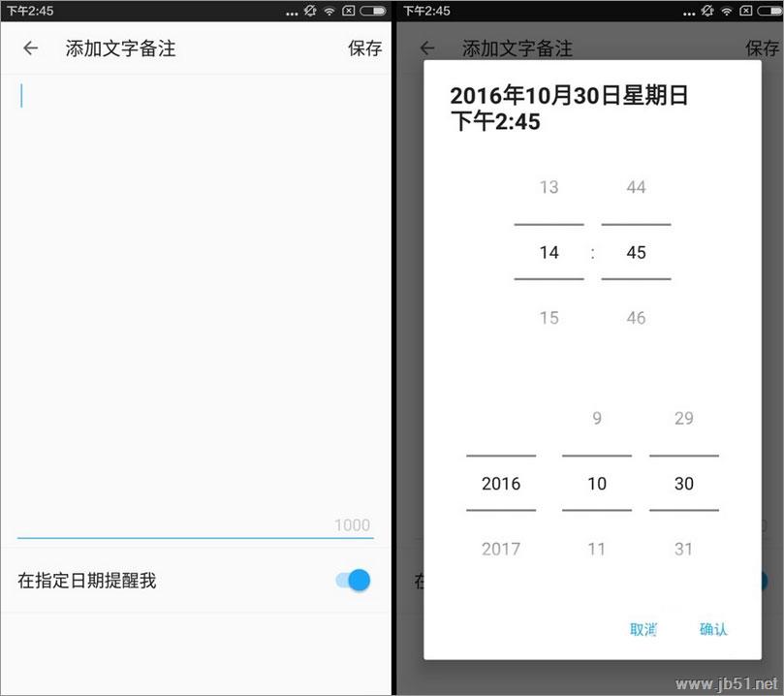Image resolution: width=784 pixels, height=696 pixels.
Task: Tap 保存 to save the note
Action: click(x=365, y=48)
